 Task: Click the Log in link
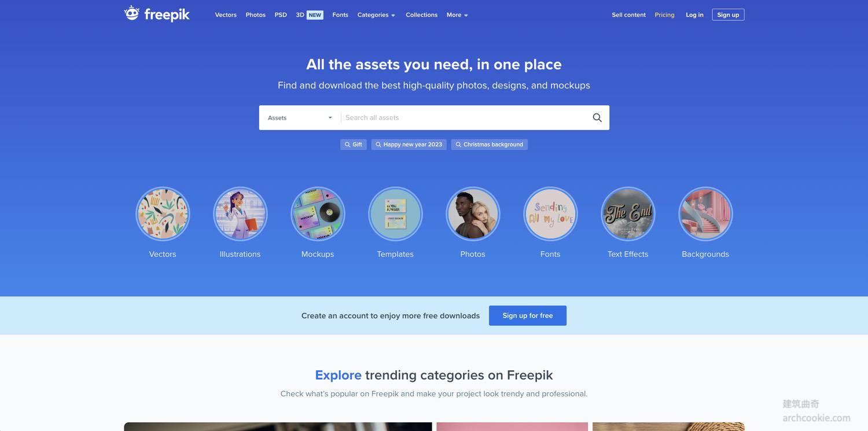[694, 15]
